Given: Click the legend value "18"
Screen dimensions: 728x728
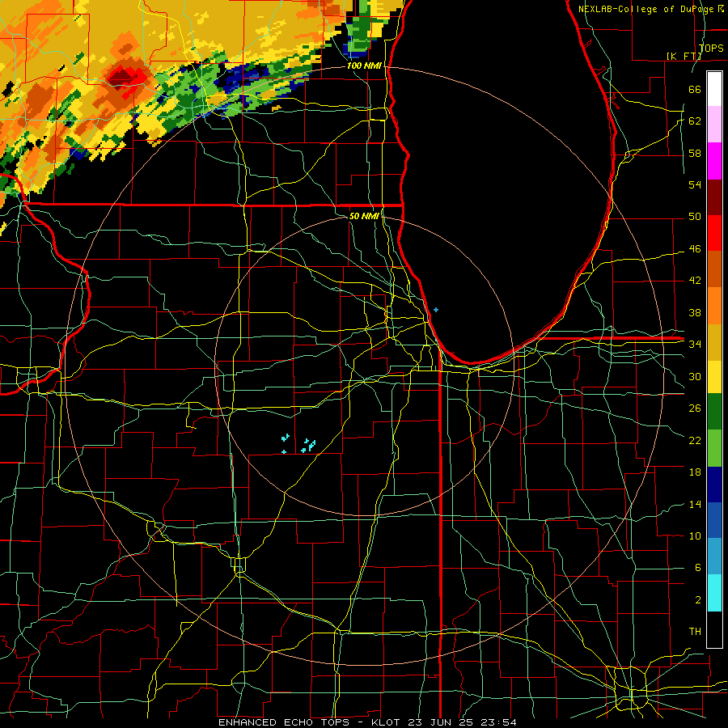Looking at the screenshot, I should pos(695,472).
